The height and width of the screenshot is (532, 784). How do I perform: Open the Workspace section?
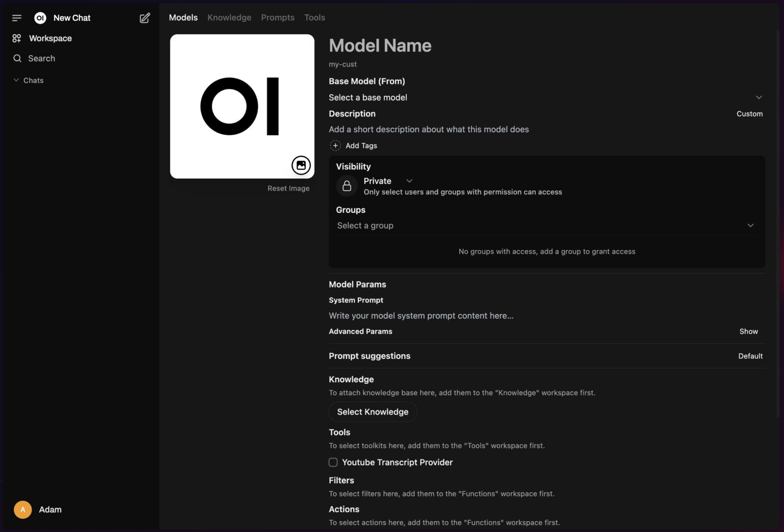click(50, 38)
